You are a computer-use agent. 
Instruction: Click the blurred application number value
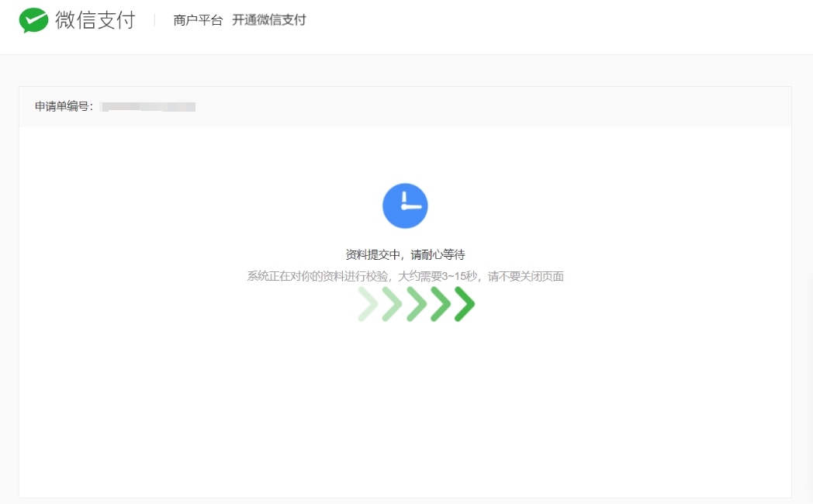148,107
